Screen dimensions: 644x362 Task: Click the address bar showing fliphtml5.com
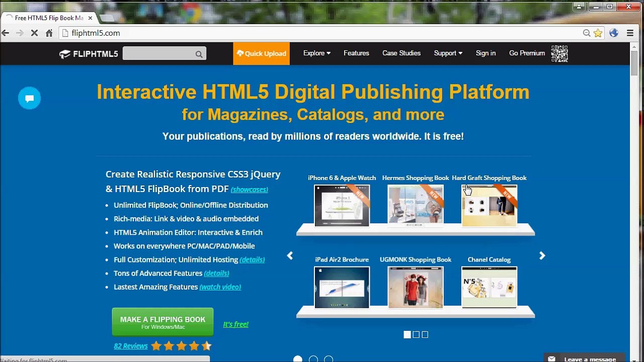322,33
